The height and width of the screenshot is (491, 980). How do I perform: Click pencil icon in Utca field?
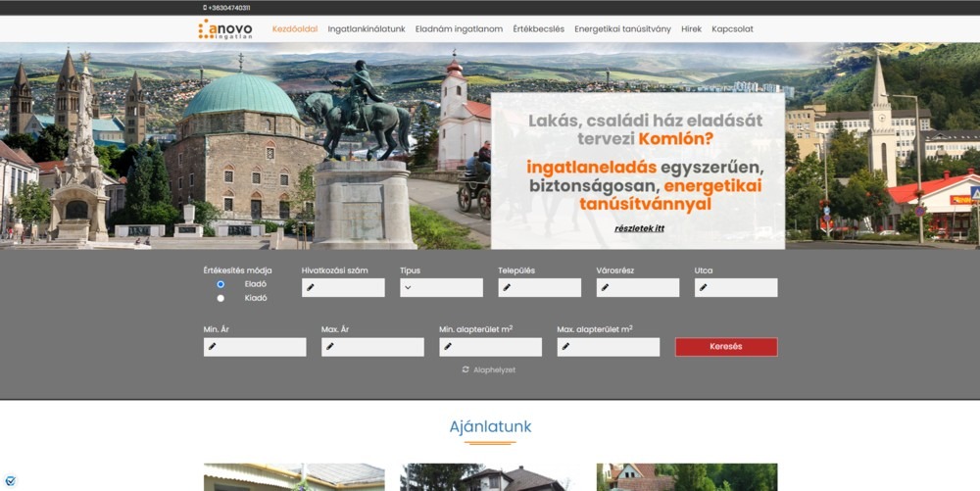pyautogui.click(x=702, y=288)
